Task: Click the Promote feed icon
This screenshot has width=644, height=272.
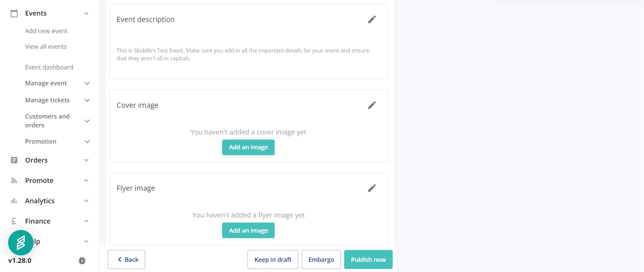Action: (x=14, y=181)
